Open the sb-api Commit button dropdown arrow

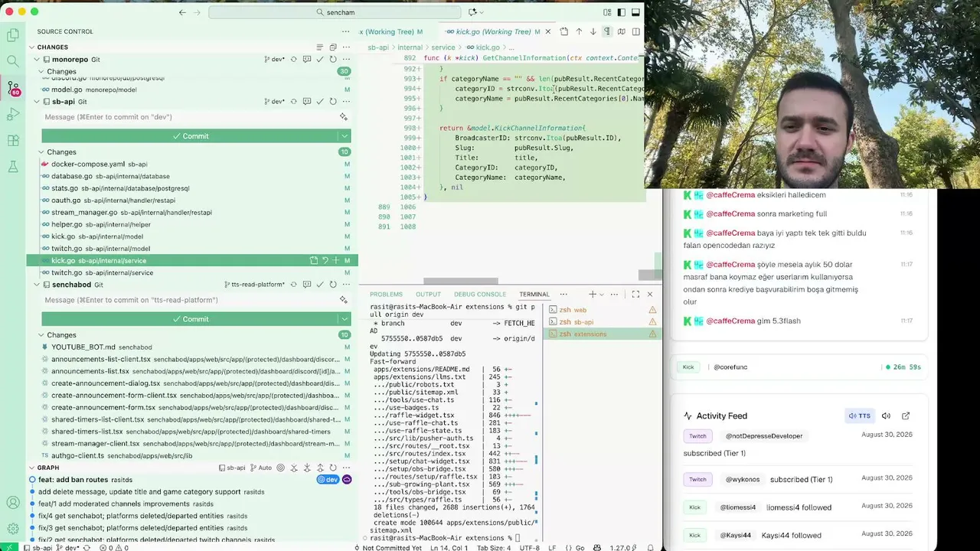345,135
